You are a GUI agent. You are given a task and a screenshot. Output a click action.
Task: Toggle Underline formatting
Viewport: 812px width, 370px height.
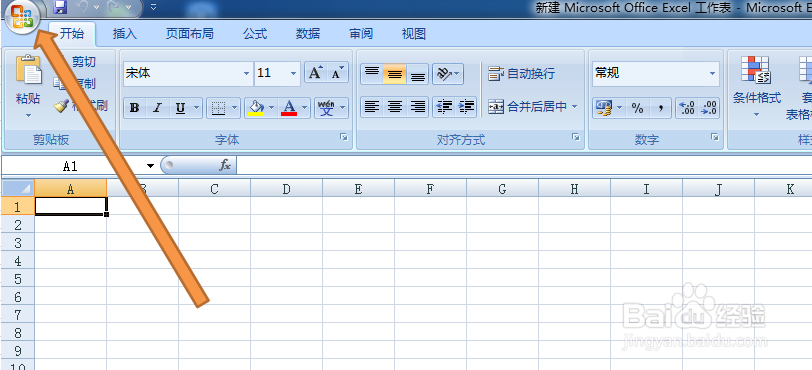pos(180,108)
